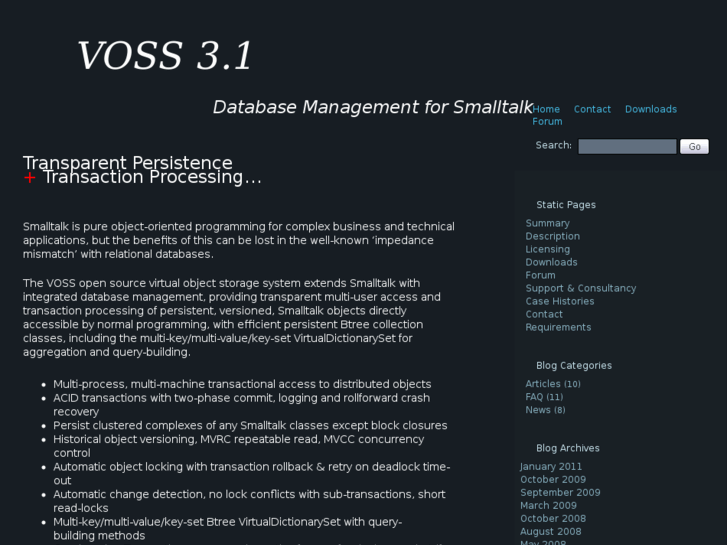This screenshot has height=545, width=727.
Task: Click the Static Pages sidebar heading
Action: click(x=566, y=205)
